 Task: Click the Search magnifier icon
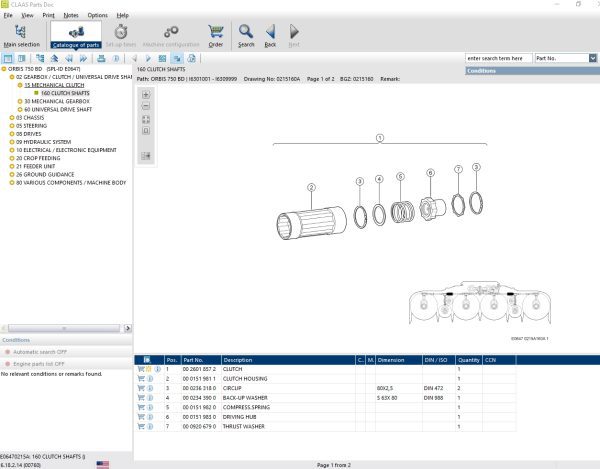tap(246, 33)
